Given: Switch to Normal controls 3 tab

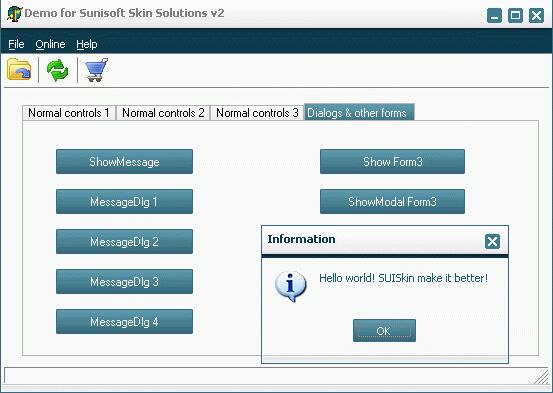Looking at the screenshot, I should pos(257,113).
